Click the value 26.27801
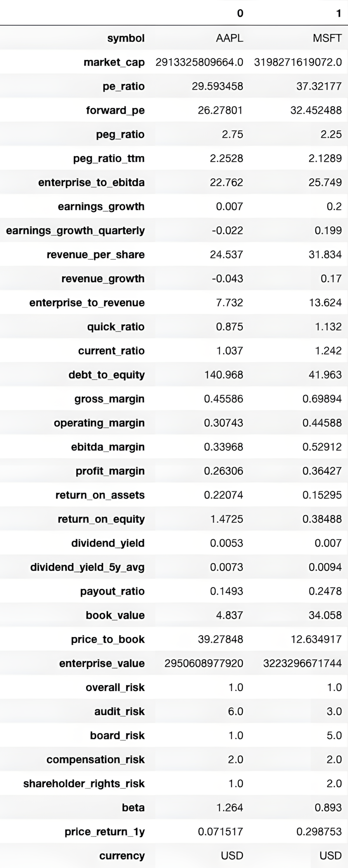Viewport: 348px width, 868px height. click(220, 111)
